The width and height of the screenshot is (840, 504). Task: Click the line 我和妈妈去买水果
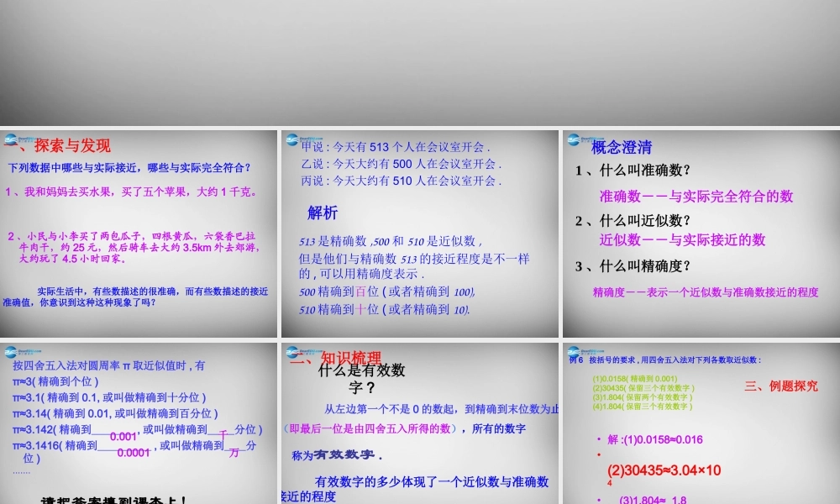[x=132, y=192]
